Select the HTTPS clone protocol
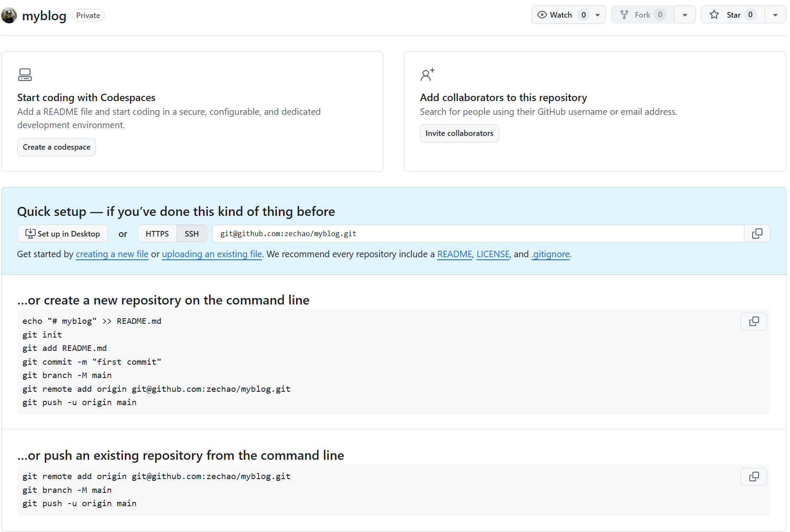Viewport: 790px width, 532px height. (x=157, y=234)
